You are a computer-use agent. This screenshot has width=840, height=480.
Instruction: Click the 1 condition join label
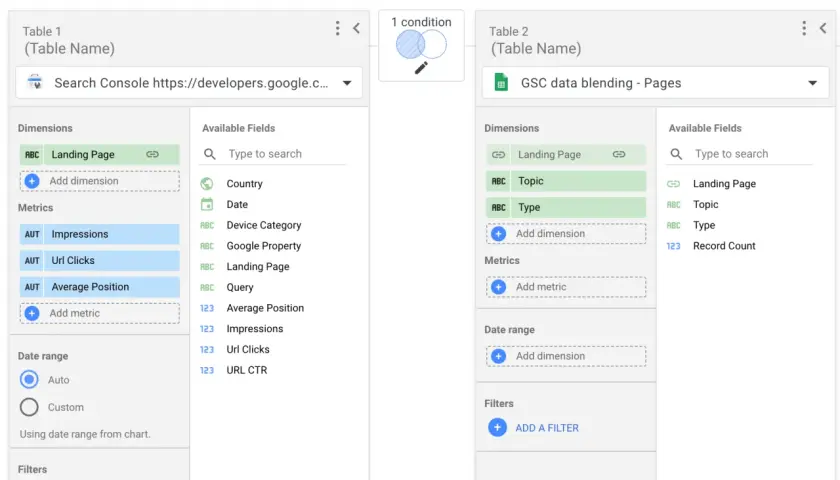pos(421,22)
